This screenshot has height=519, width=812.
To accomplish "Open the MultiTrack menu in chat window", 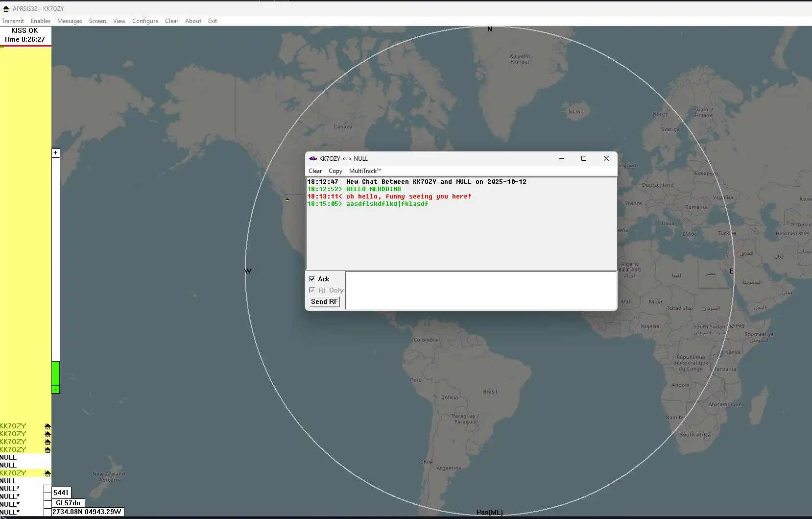I will point(364,171).
